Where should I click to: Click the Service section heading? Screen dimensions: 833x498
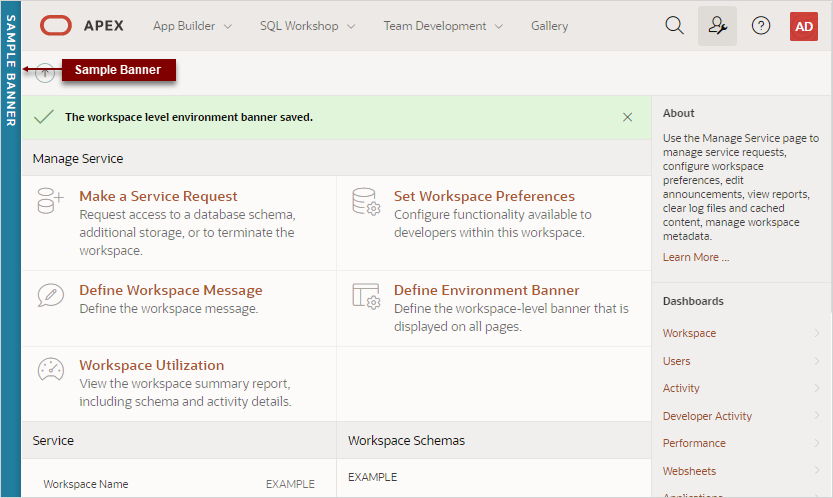click(x=53, y=441)
